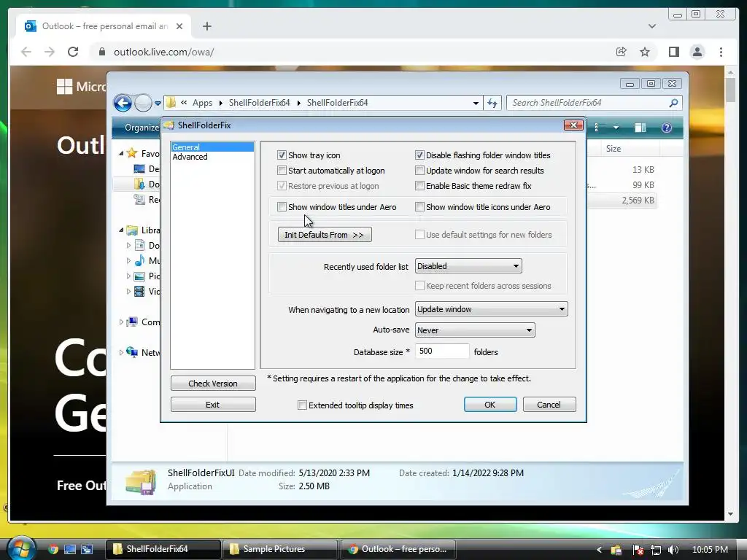Click the Explorer Forward arrow button

[143, 103]
